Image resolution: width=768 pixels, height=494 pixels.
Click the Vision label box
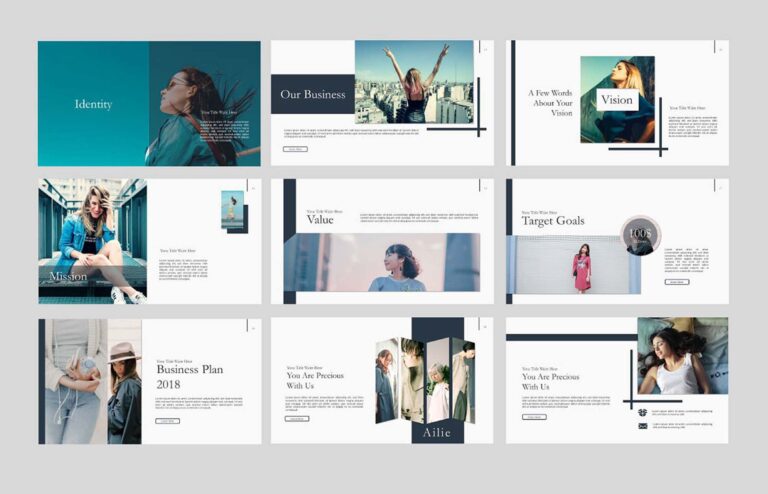(617, 100)
